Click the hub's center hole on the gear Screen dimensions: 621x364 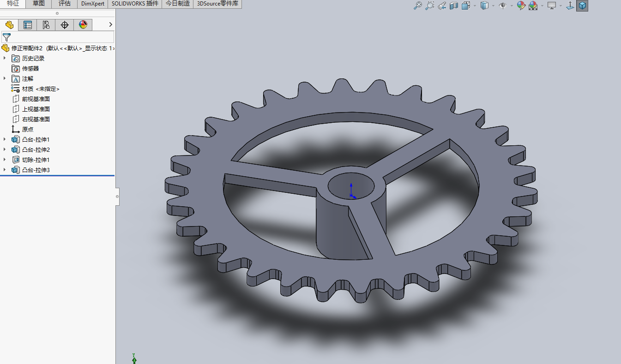click(351, 187)
